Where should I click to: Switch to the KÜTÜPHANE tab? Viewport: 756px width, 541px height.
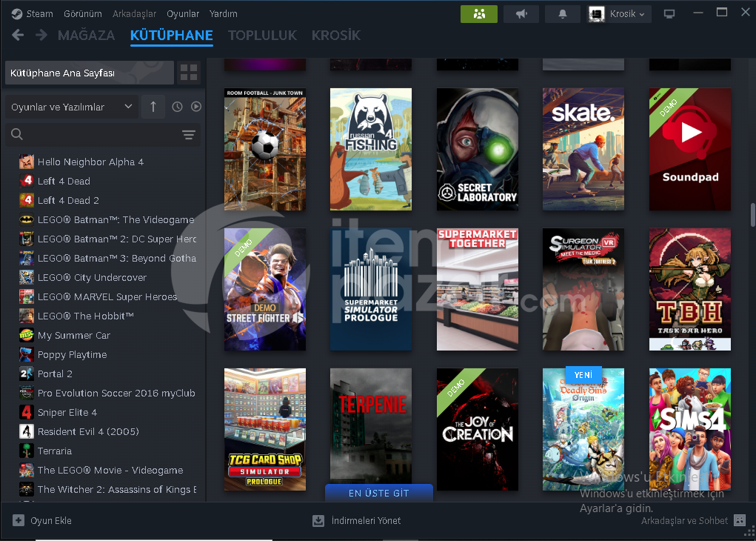[x=172, y=36]
